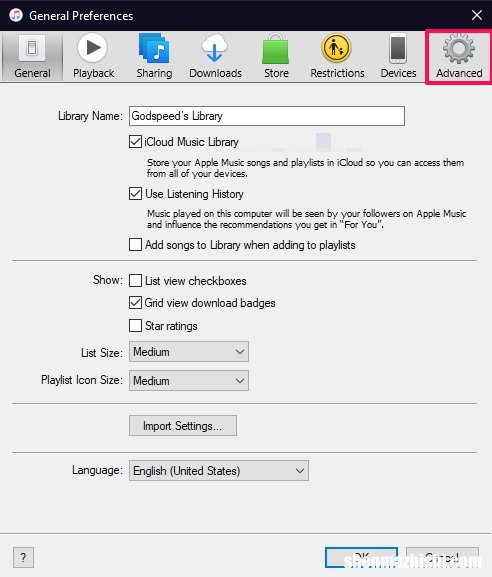Confirm preferences with the OK button
This screenshot has width=492, height=577.
click(x=361, y=557)
